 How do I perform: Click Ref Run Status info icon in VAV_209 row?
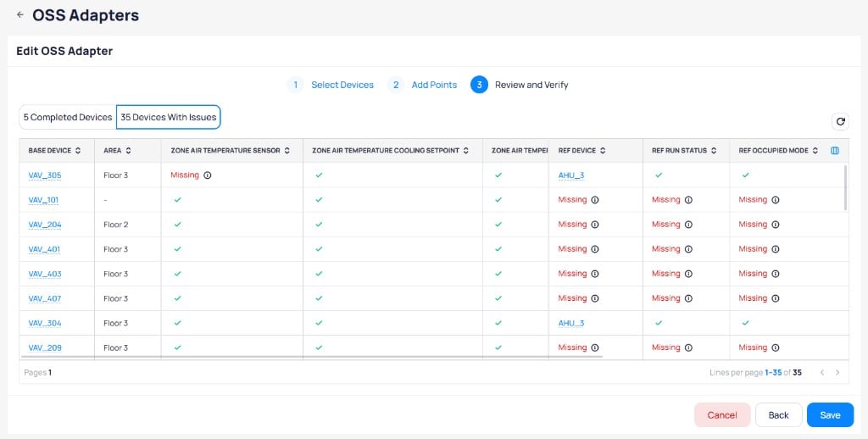[688, 347]
